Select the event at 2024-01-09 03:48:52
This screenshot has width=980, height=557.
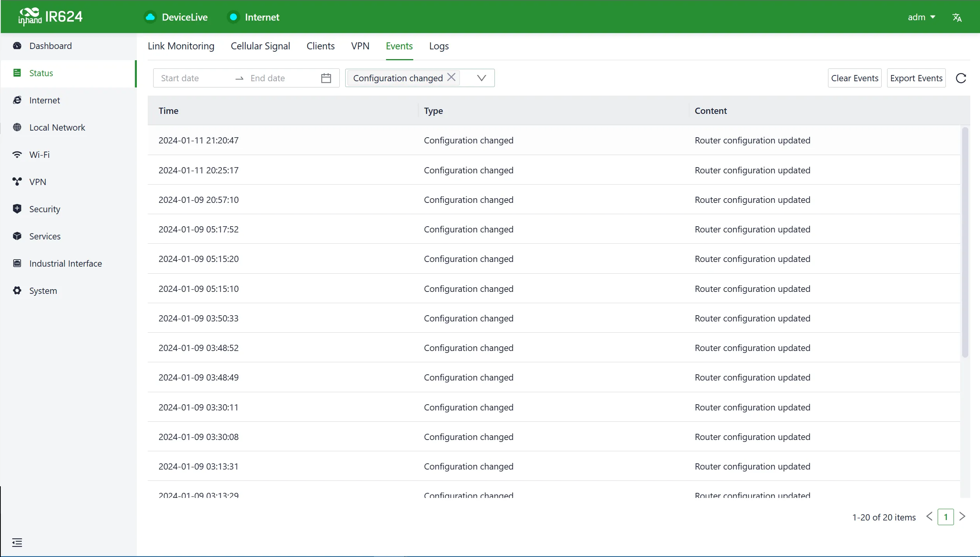coord(554,348)
